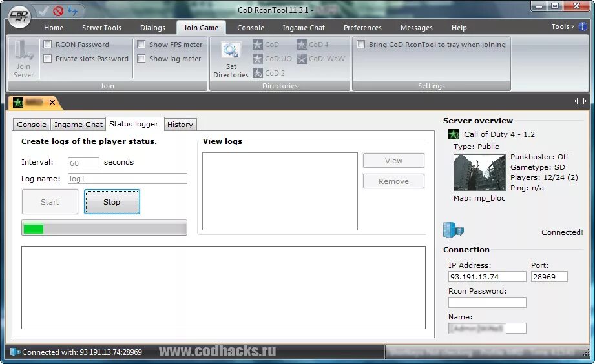
Task: Click the Name field
Action: pos(487,328)
